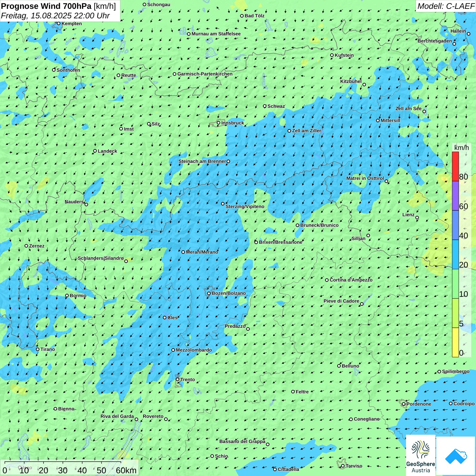The width and height of the screenshot is (476, 476).
Task: Click the blue cloud logo icon
Action: tap(456, 456)
